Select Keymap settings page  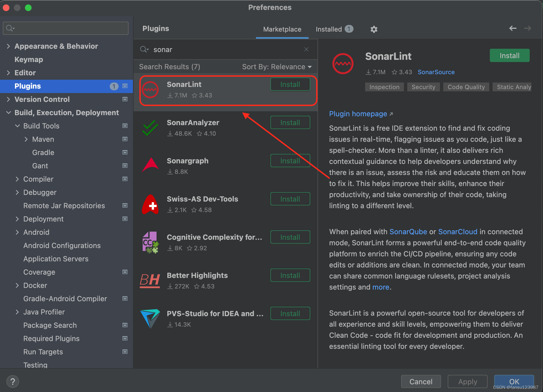point(29,60)
